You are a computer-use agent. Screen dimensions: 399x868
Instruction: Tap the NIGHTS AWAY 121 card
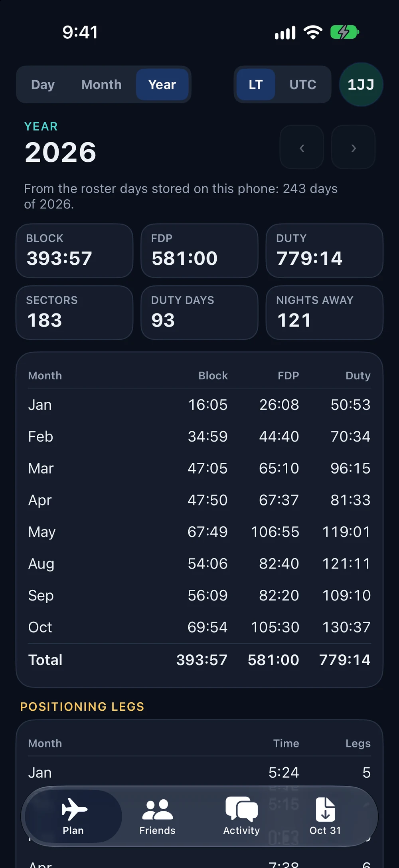click(324, 313)
